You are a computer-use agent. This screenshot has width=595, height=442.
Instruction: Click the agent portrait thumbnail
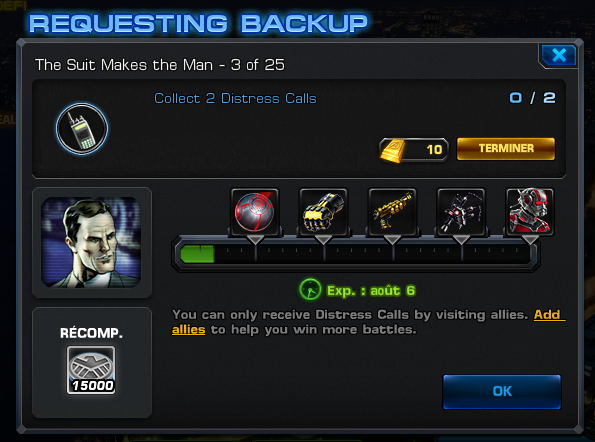point(91,242)
